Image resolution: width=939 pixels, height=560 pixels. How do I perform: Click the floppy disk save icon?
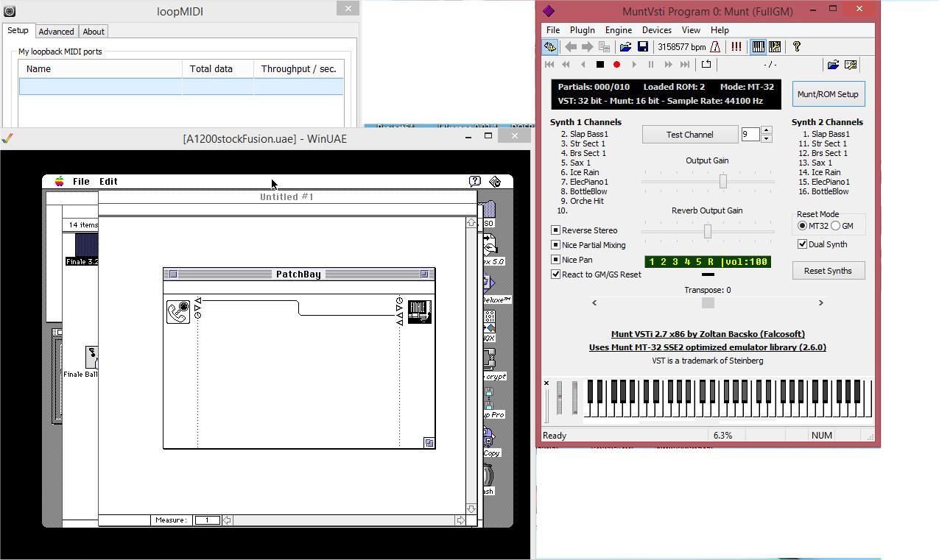point(642,46)
